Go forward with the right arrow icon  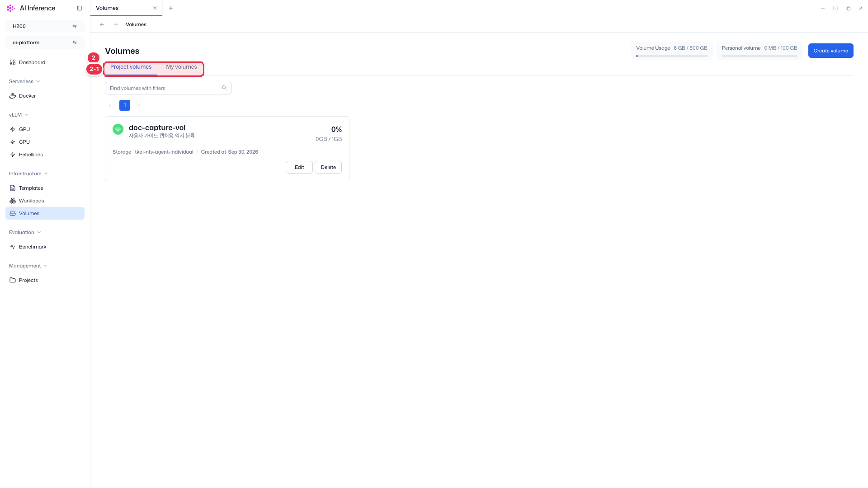tap(116, 24)
